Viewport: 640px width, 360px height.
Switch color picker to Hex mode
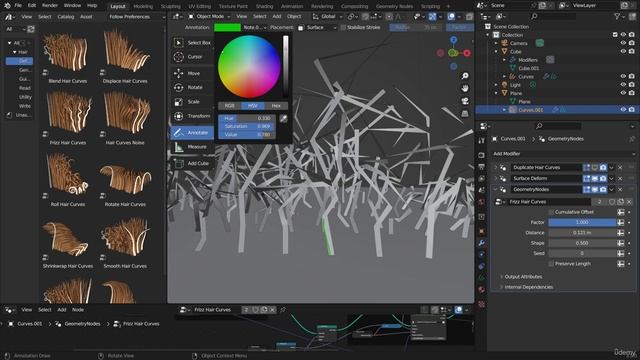276,106
